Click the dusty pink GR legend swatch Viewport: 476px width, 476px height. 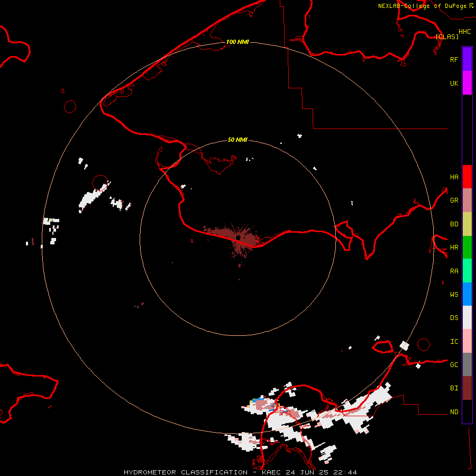tap(467, 200)
